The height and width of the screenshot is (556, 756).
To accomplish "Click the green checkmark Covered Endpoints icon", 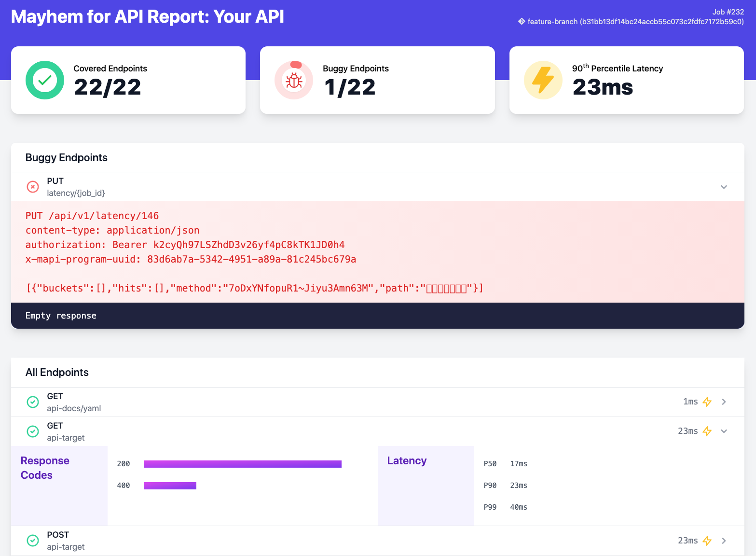I will (45, 80).
